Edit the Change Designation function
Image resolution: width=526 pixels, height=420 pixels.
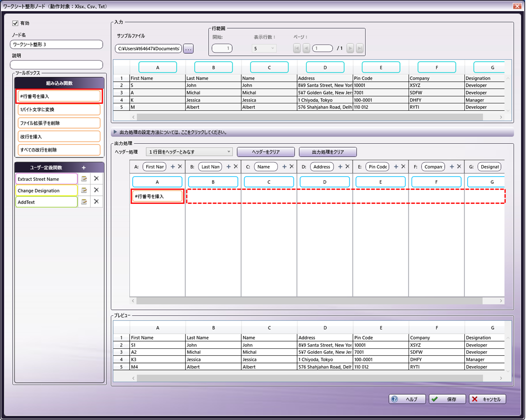(x=84, y=190)
